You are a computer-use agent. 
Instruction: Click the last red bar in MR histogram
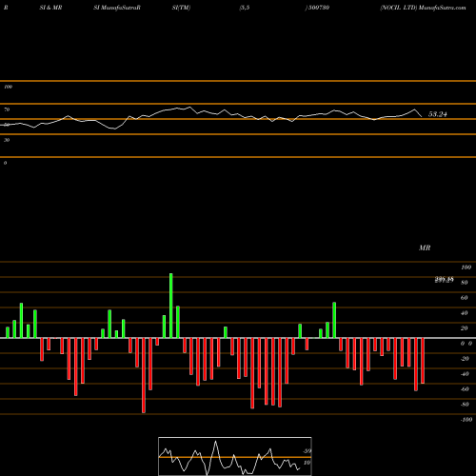[423, 361]
